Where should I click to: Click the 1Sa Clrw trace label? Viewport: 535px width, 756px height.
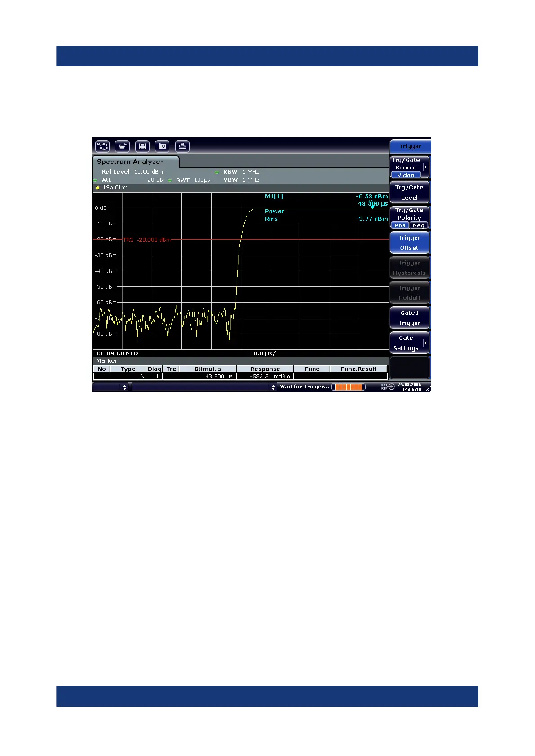click(x=115, y=188)
